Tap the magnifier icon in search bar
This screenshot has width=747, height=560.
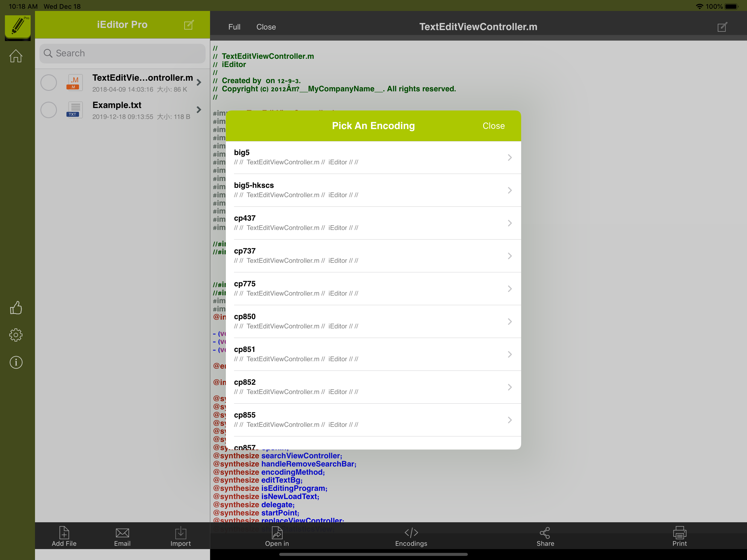pos(48,53)
